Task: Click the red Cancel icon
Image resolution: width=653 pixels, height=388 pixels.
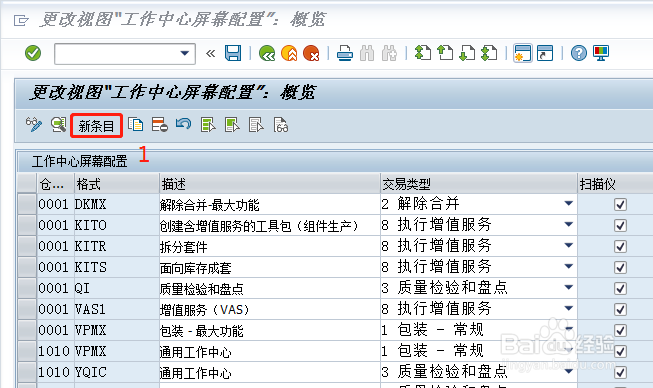Action: coord(311,53)
